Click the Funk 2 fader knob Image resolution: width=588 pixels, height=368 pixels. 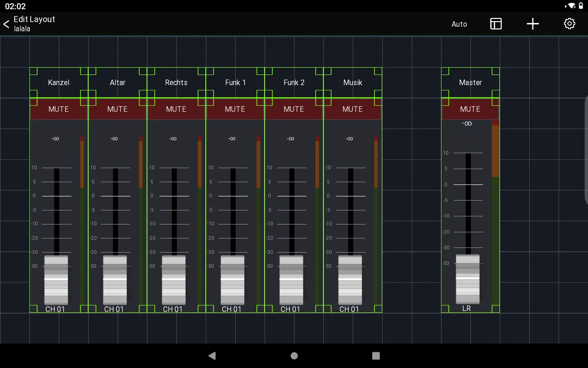point(291,280)
